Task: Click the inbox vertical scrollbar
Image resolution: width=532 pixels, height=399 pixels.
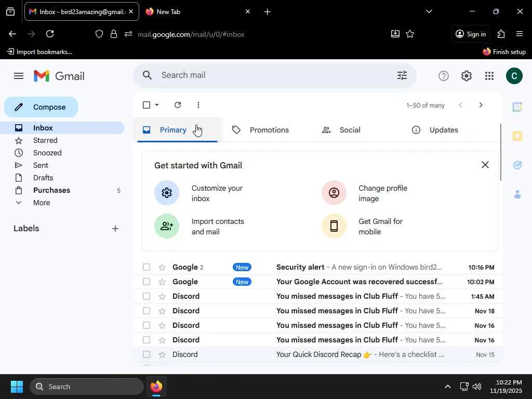Action: click(500, 152)
